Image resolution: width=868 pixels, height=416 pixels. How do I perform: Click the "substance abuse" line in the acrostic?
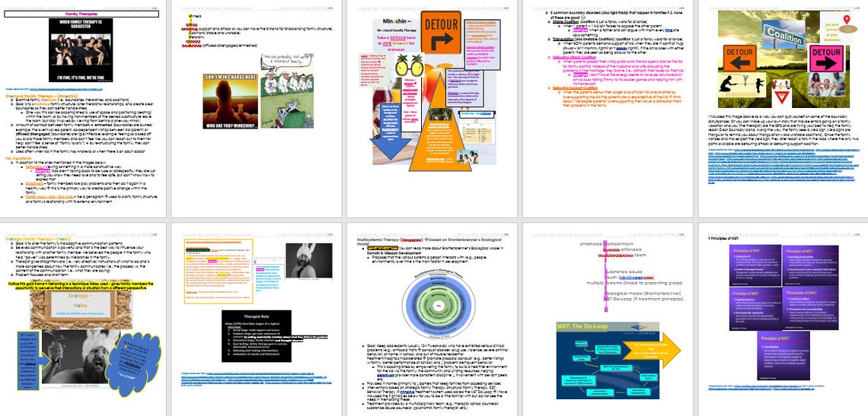[x=622, y=273]
